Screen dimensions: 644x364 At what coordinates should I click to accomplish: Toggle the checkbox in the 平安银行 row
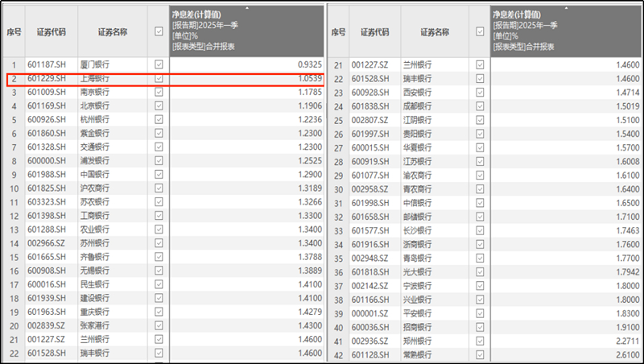[x=480, y=312]
